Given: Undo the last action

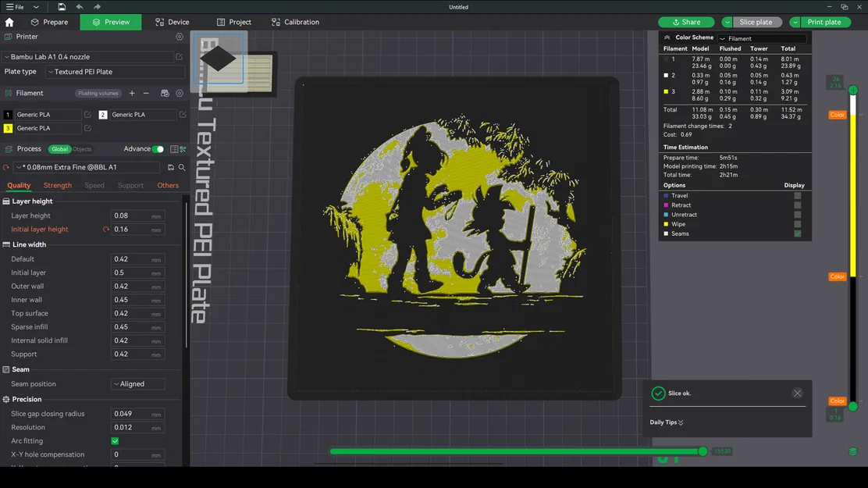Looking at the screenshot, I should pos(80,7).
